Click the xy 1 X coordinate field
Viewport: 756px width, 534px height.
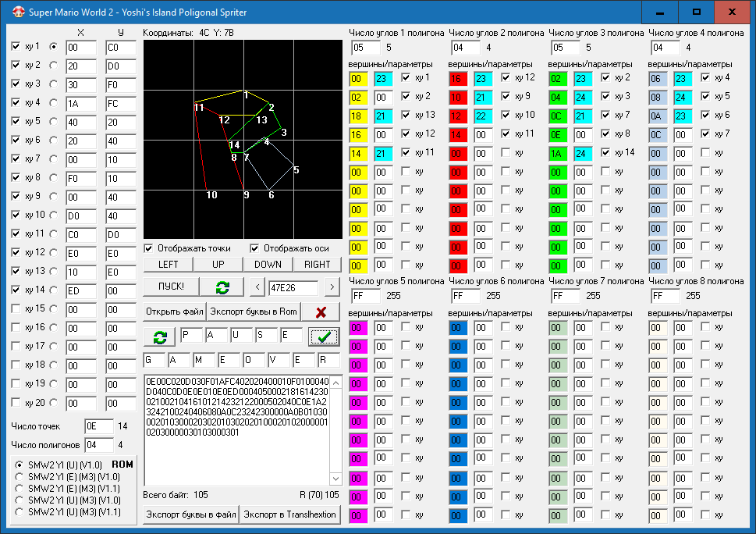pyautogui.click(x=81, y=48)
